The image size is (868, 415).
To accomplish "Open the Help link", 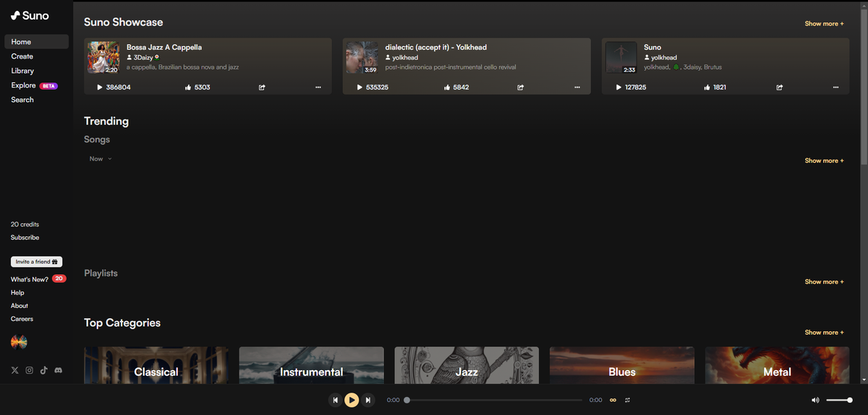I will pyautogui.click(x=17, y=293).
